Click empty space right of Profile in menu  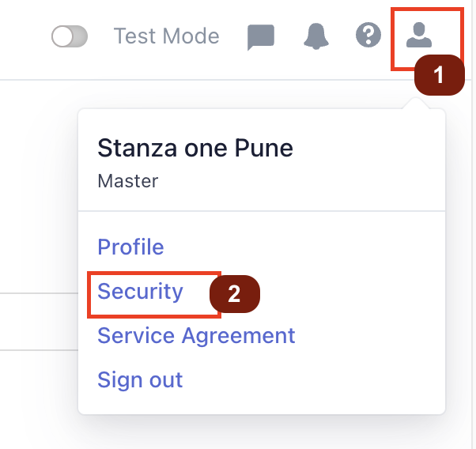point(304,247)
